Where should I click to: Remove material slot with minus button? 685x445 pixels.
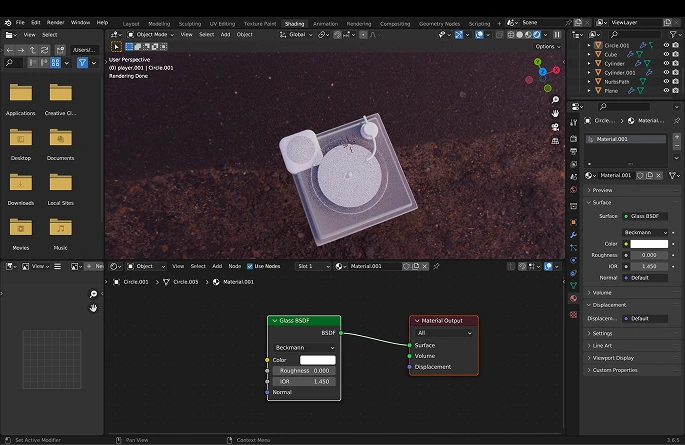677,146
